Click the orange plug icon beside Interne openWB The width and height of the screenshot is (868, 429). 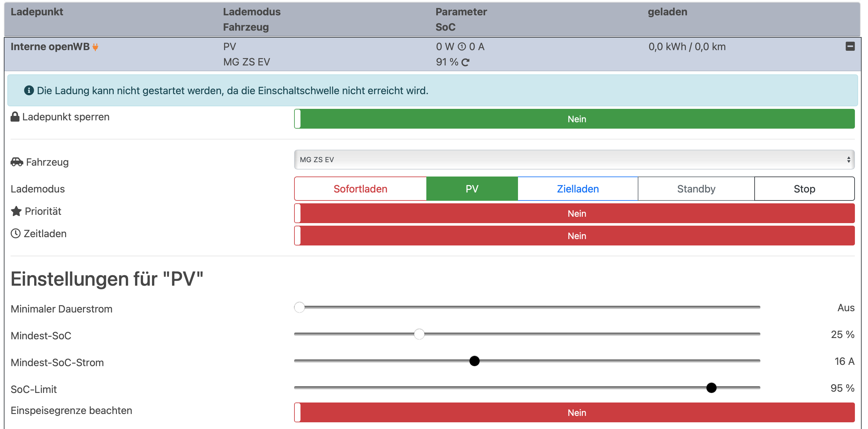pos(95,47)
